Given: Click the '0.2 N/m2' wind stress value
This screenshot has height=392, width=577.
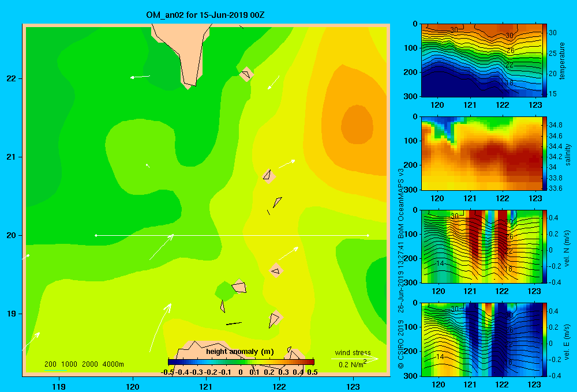Looking at the screenshot, I should 352,364.
